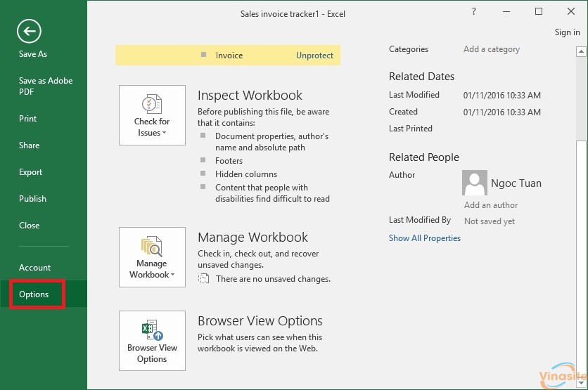Click the back arrow circle icon
The height and width of the screenshot is (390, 588).
(x=29, y=31)
